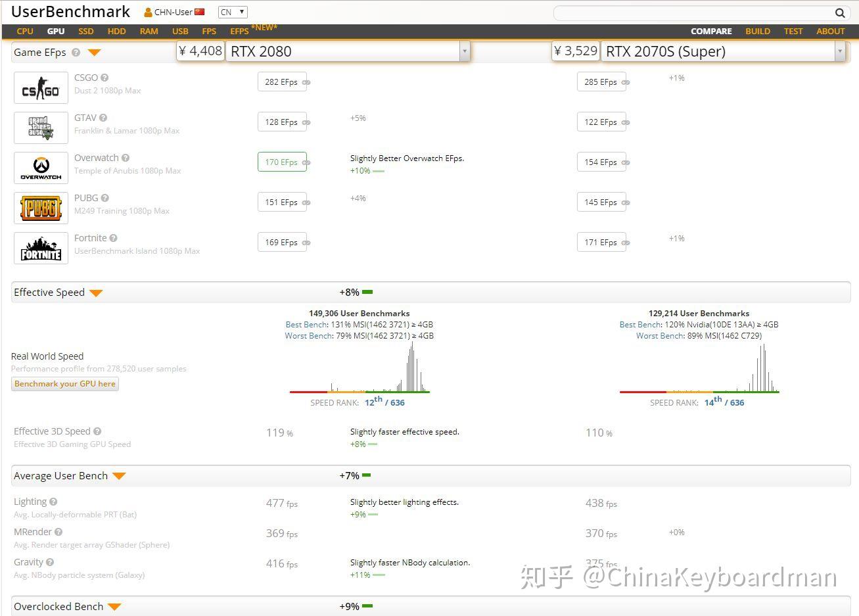Click the PUBG game logo
859x616 pixels.
tap(41, 208)
